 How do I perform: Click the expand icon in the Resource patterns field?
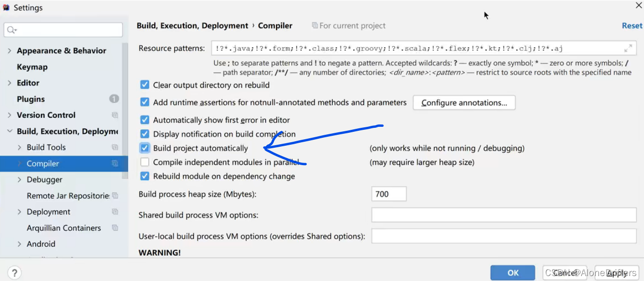click(628, 48)
